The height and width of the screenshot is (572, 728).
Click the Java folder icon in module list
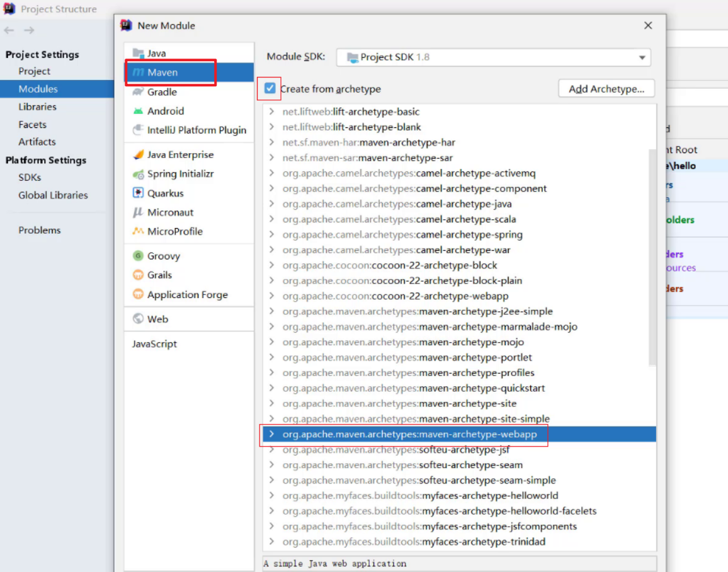pyautogui.click(x=138, y=53)
